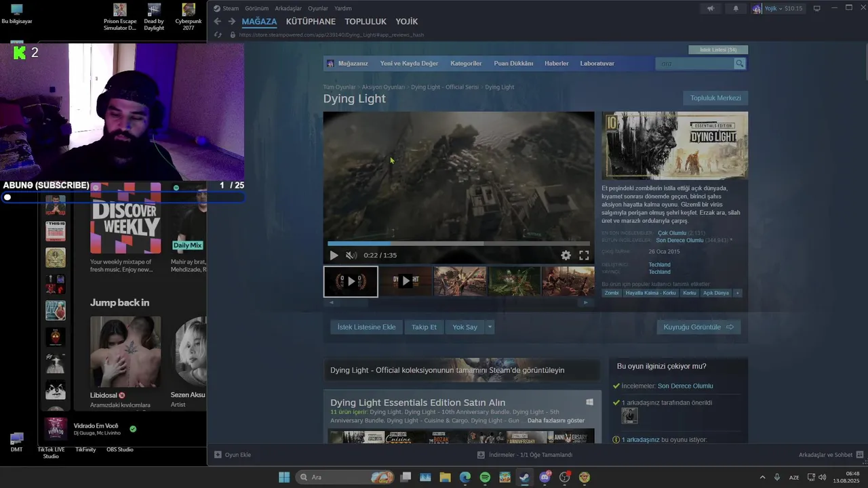Viewport: 868px width, 488px height.
Task: Open the Görünüm menu
Action: tap(257, 8)
